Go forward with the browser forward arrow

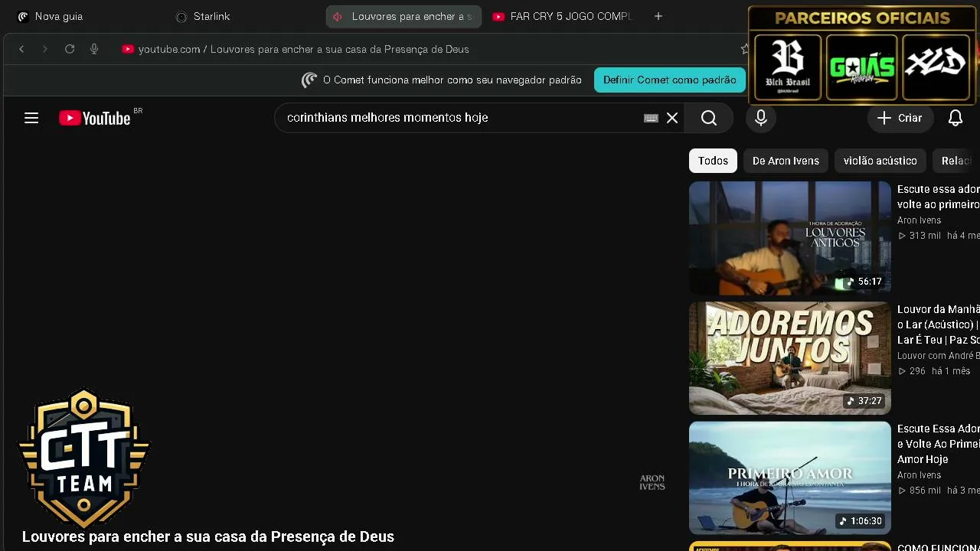pos(44,49)
